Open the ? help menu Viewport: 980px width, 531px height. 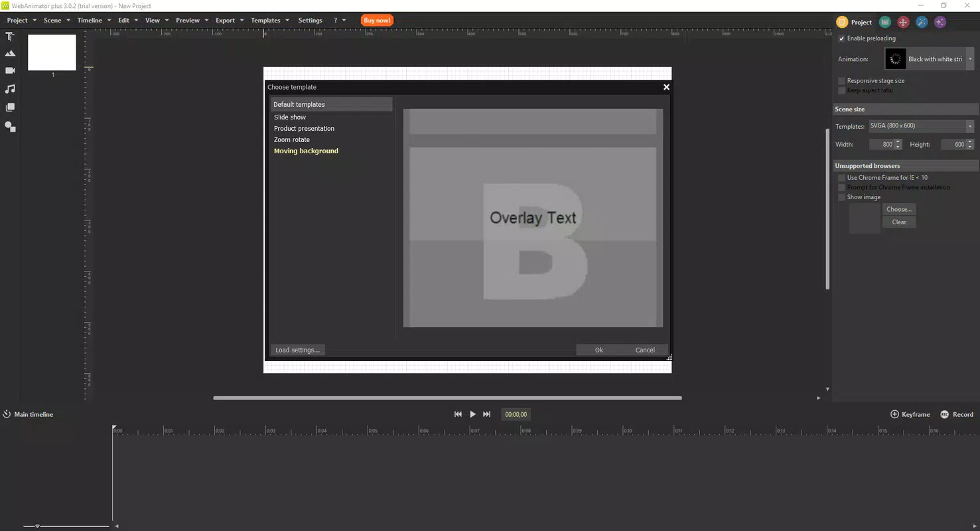336,21
